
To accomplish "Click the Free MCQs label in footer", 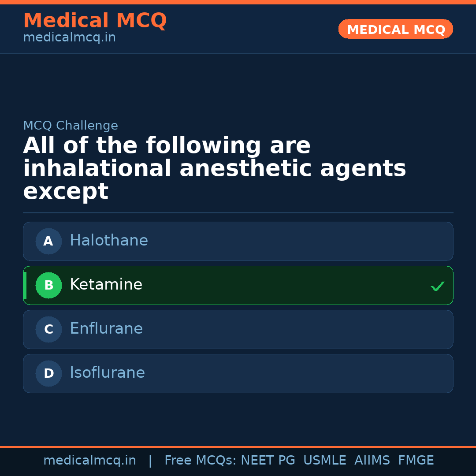I will (x=201, y=461).
